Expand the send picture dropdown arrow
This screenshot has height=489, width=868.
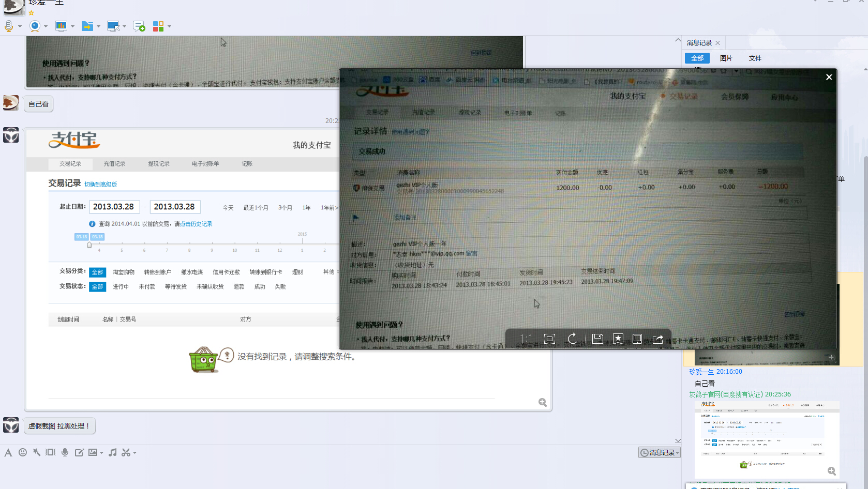point(101,453)
